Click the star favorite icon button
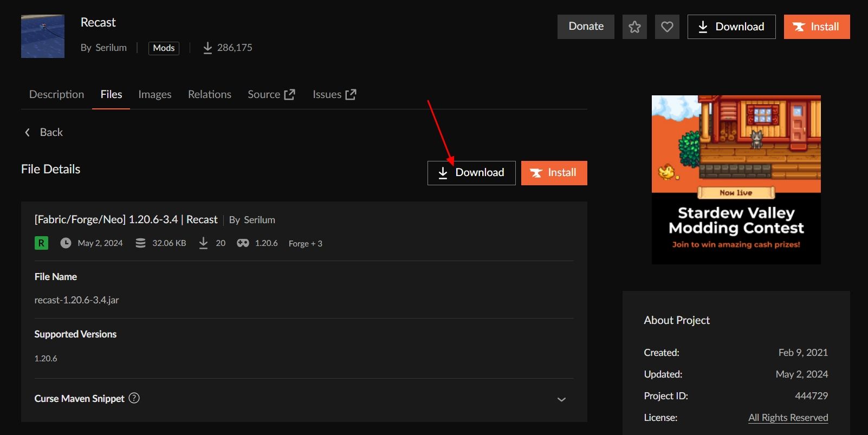 click(634, 27)
